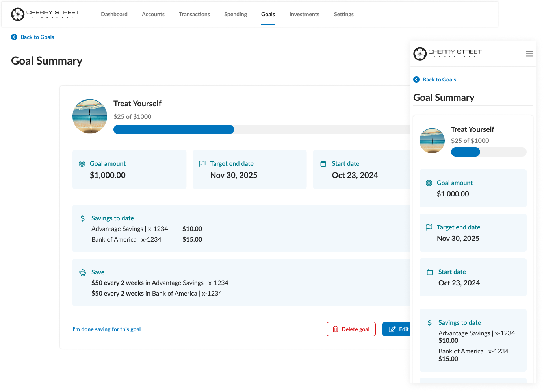Open the Settings tab
The image size is (544, 392).
click(x=343, y=14)
